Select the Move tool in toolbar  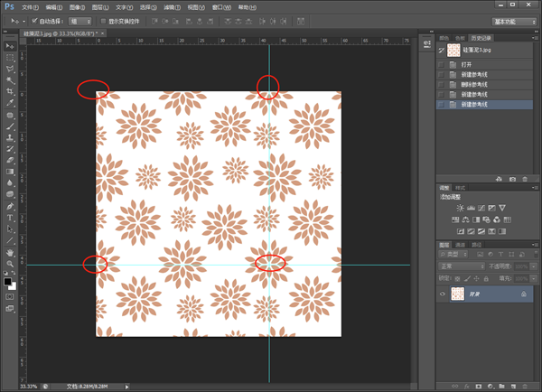click(x=10, y=45)
